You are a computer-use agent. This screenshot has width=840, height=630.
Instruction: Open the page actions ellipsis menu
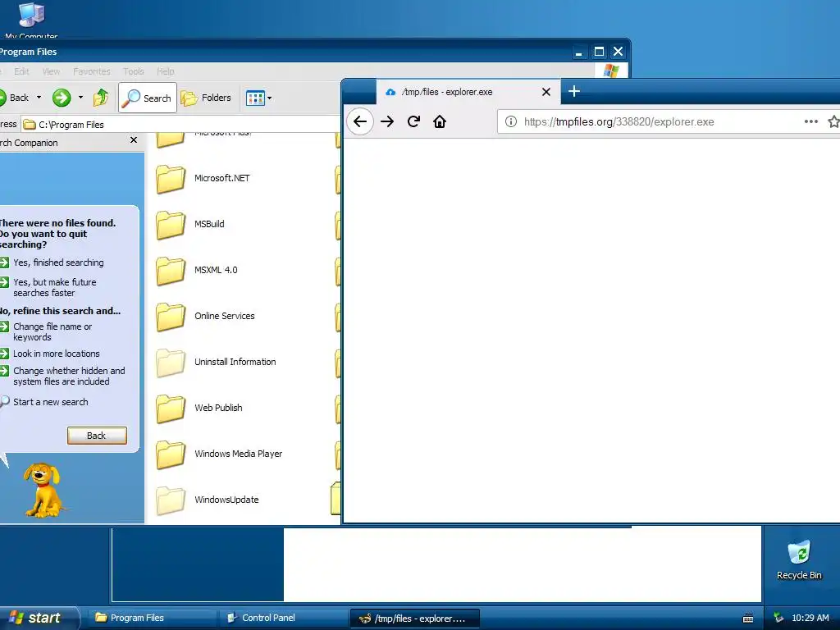pos(811,121)
